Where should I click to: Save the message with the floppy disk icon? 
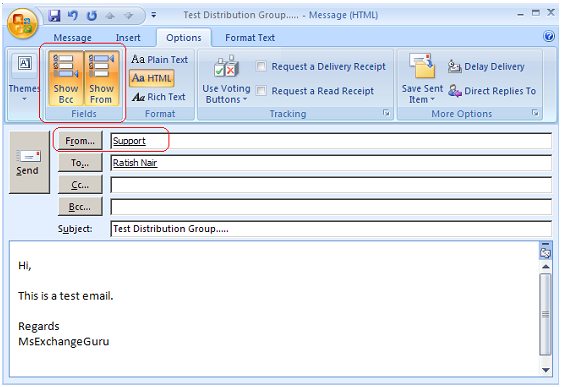[54, 15]
